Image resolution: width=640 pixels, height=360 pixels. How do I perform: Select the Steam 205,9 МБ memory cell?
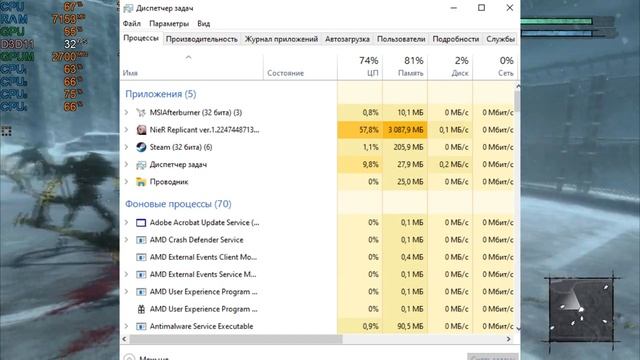[x=405, y=147]
